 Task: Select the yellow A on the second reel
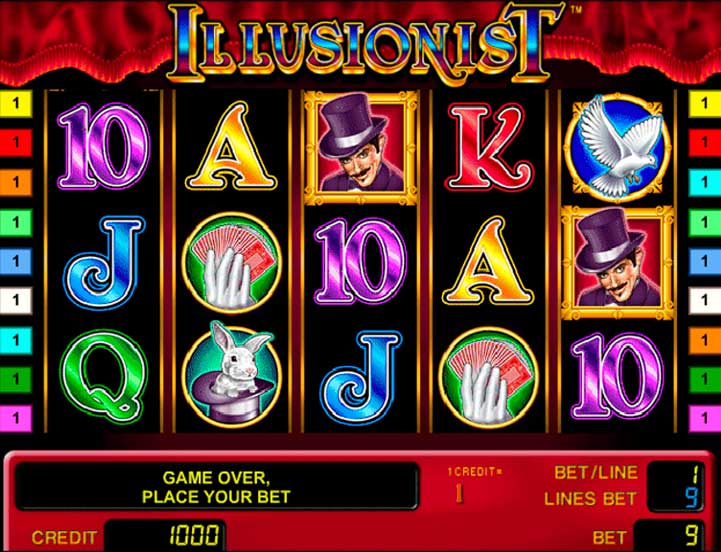coord(231,146)
